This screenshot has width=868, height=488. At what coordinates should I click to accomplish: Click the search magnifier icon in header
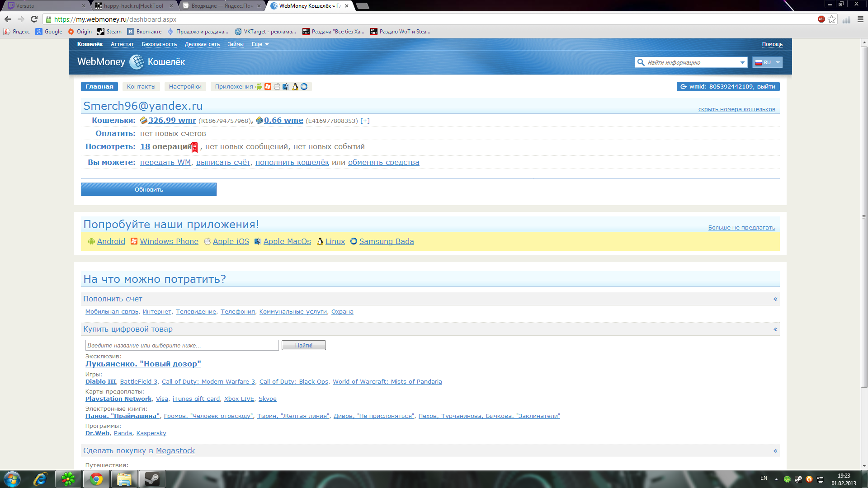(x=641, y=62)
